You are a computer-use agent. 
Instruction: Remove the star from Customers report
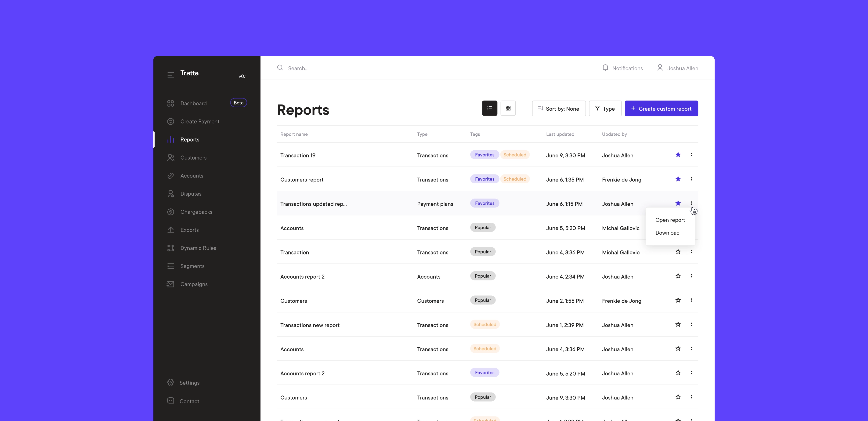pos(678,179)
